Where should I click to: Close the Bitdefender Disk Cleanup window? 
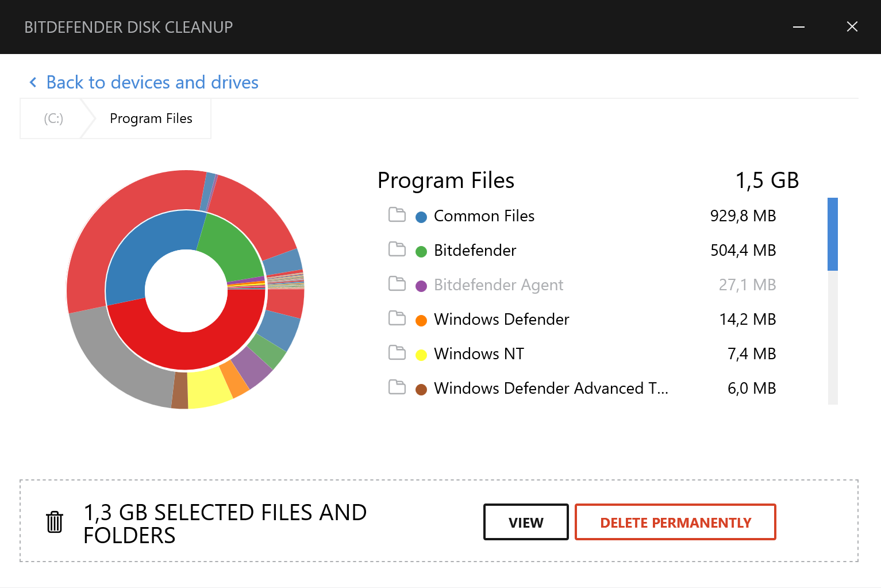point(852,27)
